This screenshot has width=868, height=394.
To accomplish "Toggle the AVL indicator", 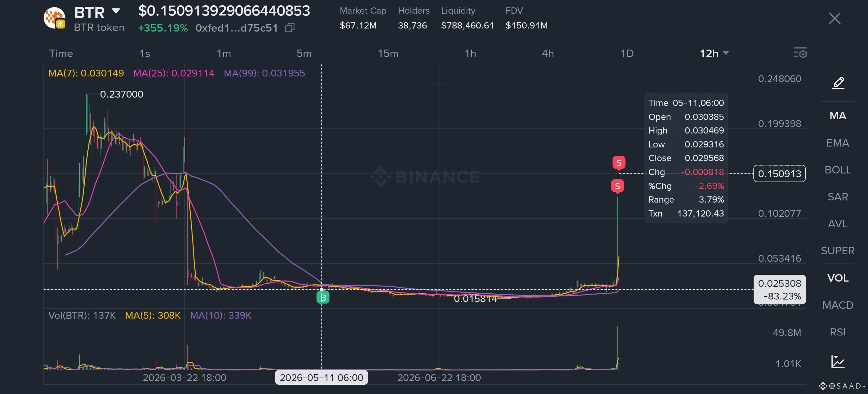I will [838, 224].
